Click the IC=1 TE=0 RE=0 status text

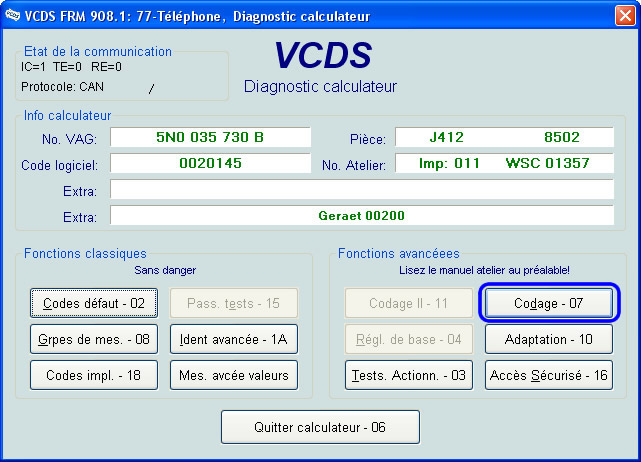(71, 67)
